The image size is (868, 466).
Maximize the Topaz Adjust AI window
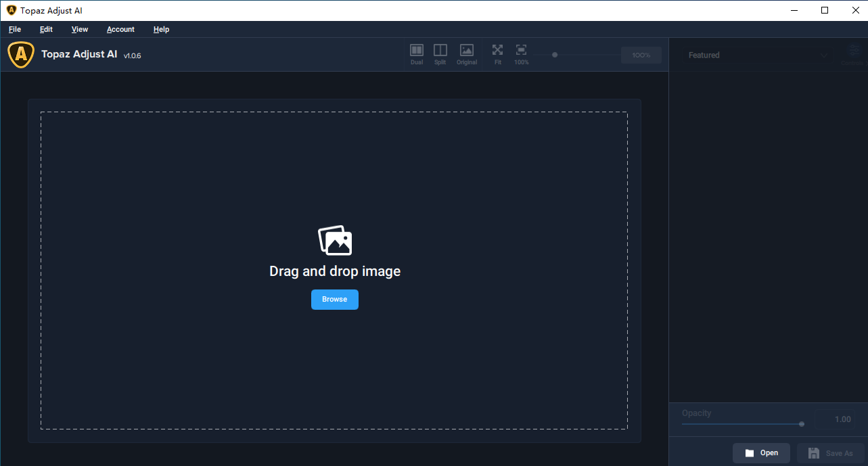pos(825,10)
